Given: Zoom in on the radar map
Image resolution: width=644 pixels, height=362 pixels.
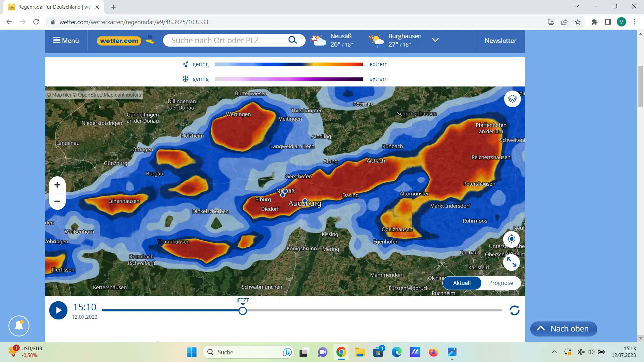Looking at the screenshot, I should [57, 185].
